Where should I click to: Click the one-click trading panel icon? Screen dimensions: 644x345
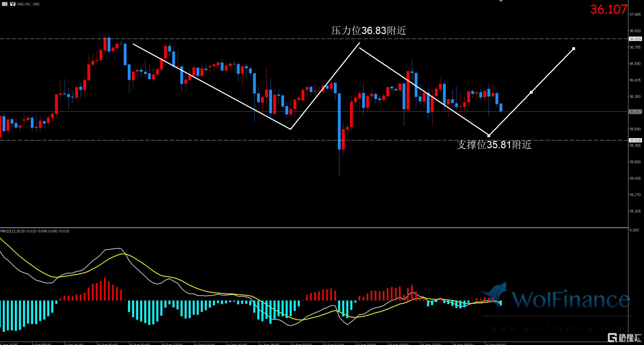[4, 4]
